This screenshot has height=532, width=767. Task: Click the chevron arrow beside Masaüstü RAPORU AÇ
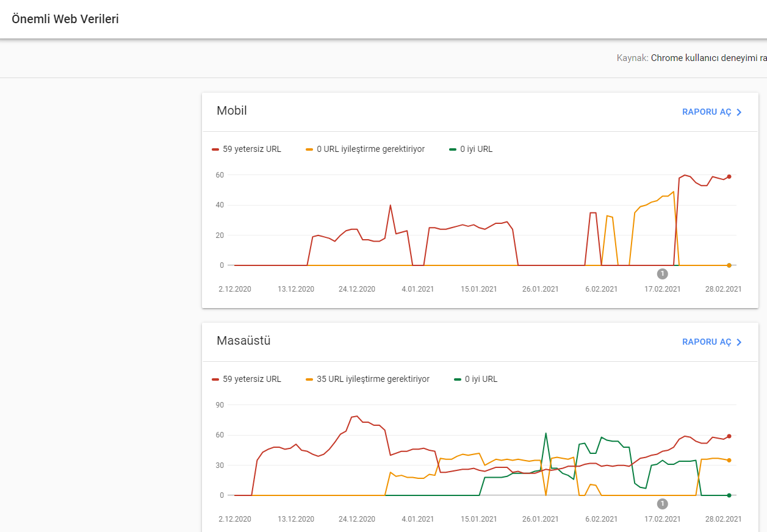tap(739, 342)
